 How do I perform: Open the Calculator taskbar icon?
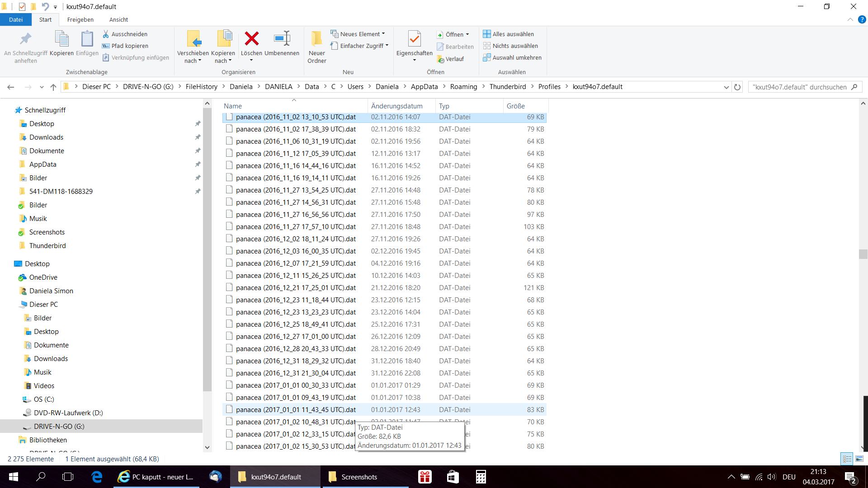pyautogui.click(x=481, y=477)
